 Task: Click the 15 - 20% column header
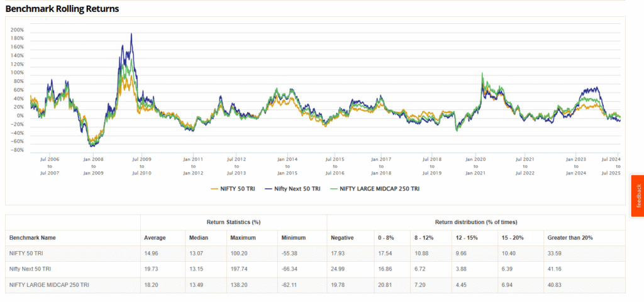coord(512,237)
